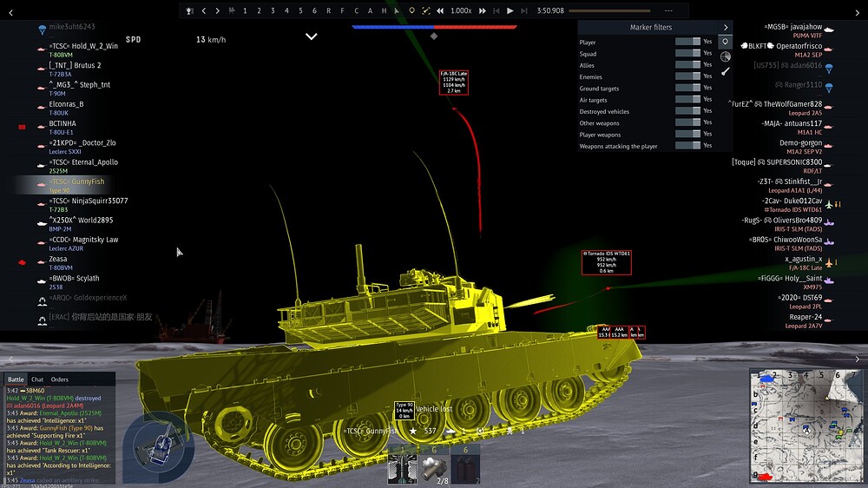Viewport: 868px width, 488px height.
Task: Select enemy player Reaper-24 Leopard 2A7V
Action: (806, 320)
